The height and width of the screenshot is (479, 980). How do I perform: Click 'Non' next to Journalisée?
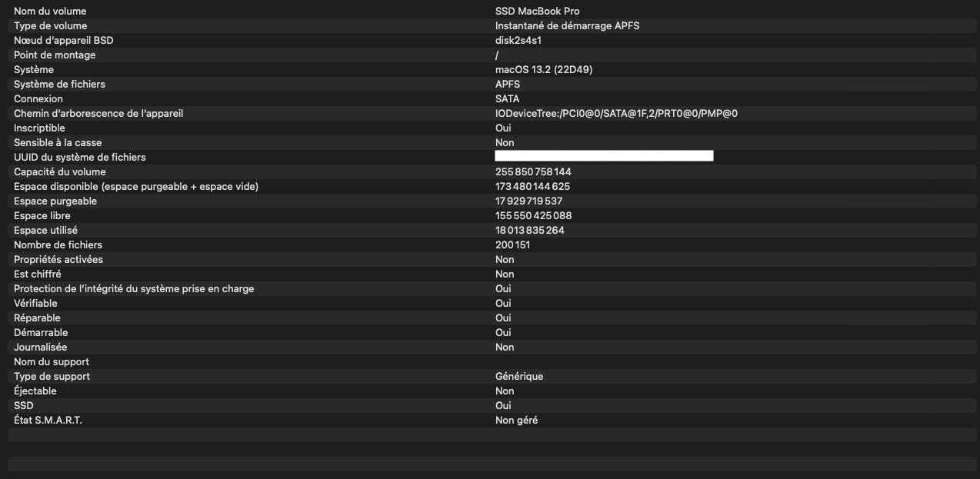click(x=505, y=348)
